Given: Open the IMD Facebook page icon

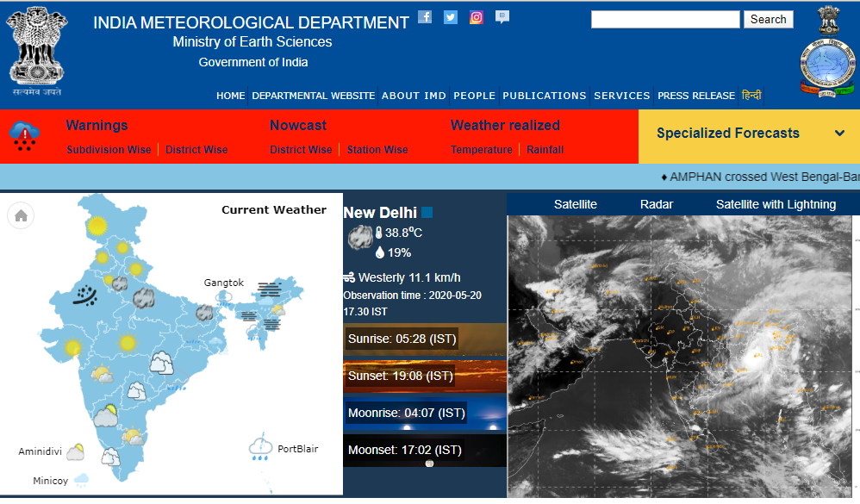Looking at the screenshot, I should (x=425, y=17).
